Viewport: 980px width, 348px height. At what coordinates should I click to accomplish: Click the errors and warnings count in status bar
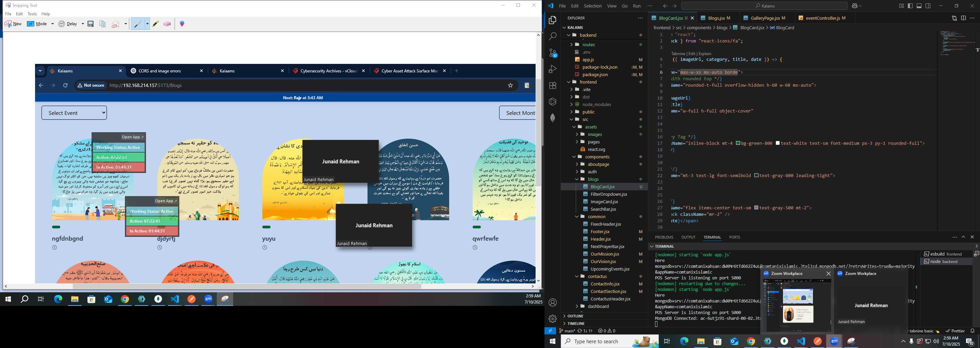[606, 331]
